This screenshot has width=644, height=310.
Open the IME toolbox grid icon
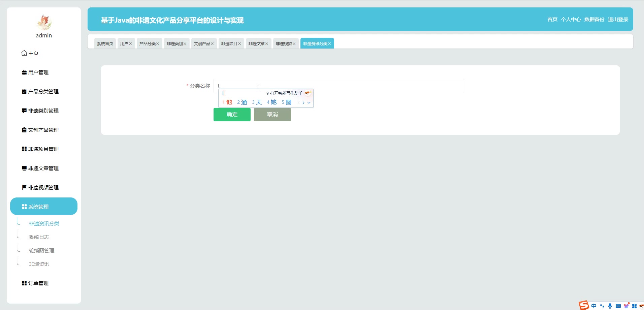634,306
